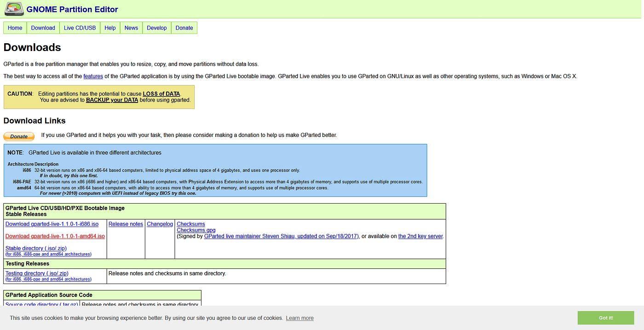644x330 pixels.
Task: Click the 'i686-PAE' architecture label
Action: pyautogui.click(x=22, y=182)
